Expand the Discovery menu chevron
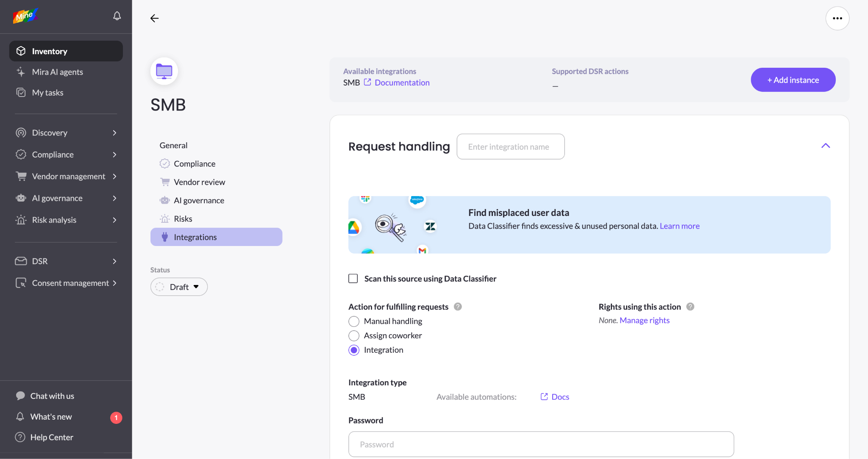This screenshot has width=868, height=459. tap(114, 133)
